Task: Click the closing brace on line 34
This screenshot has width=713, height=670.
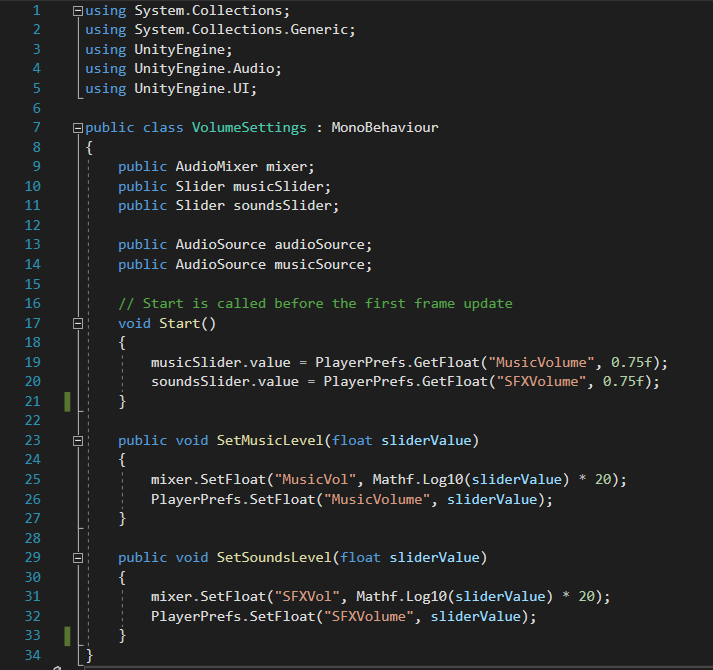Action: [x=90, y=655]
